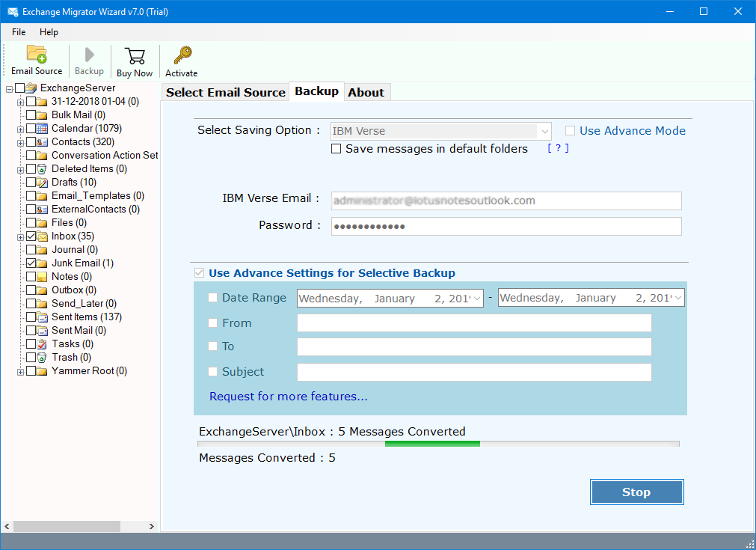The width and height of the screenshot is (756, 550).
Task: Expand the Deleted Items tree node
Action: pos(20,170)
